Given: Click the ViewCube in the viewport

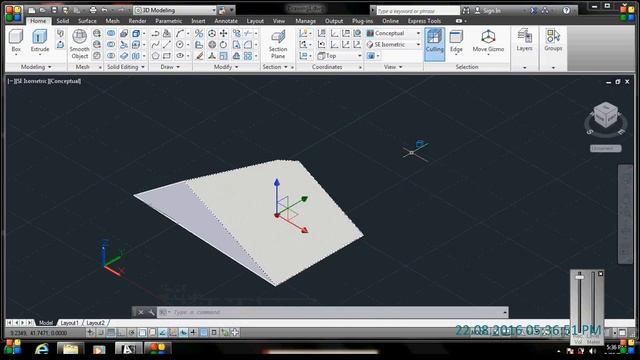Looking at the screenshot, I should (606, 115).
